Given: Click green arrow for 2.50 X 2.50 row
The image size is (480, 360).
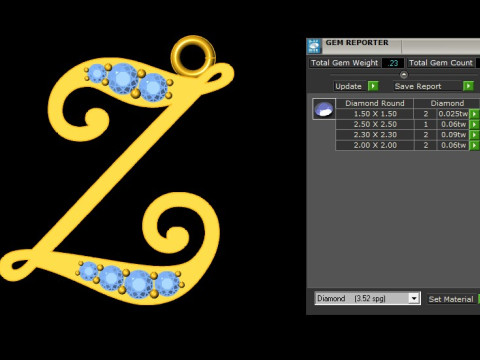Looking at the screenshot, I should pos(474,124).
